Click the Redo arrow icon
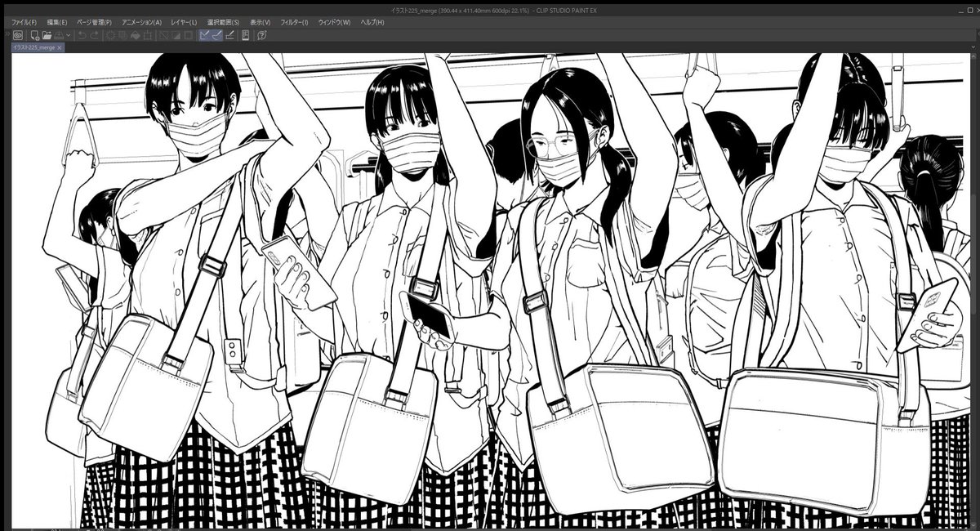Screen dimensions: 980x531 [x=95, y=35]
